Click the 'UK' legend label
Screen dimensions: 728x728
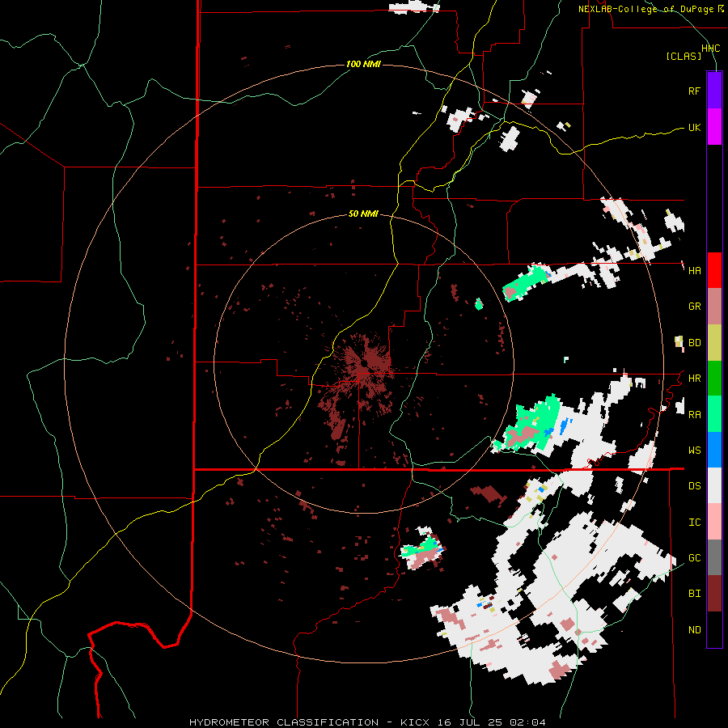[x=694, y=127]
